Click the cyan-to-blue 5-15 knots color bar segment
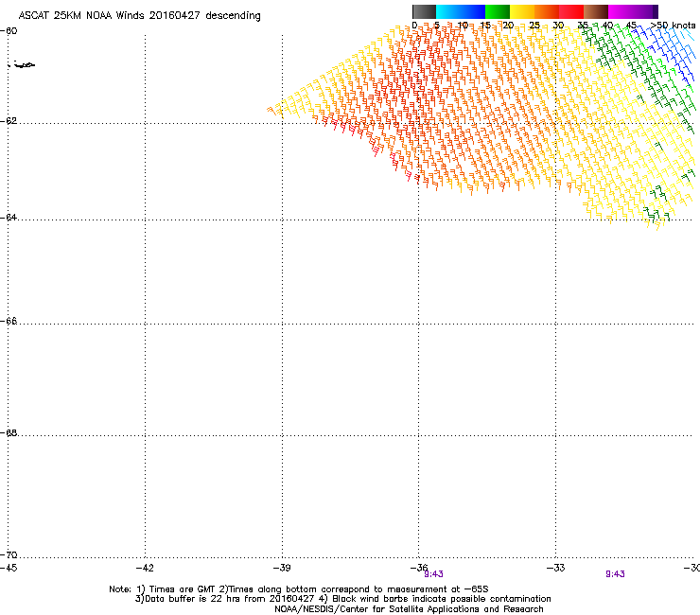 pyautogui.click(x=461, y=11)
